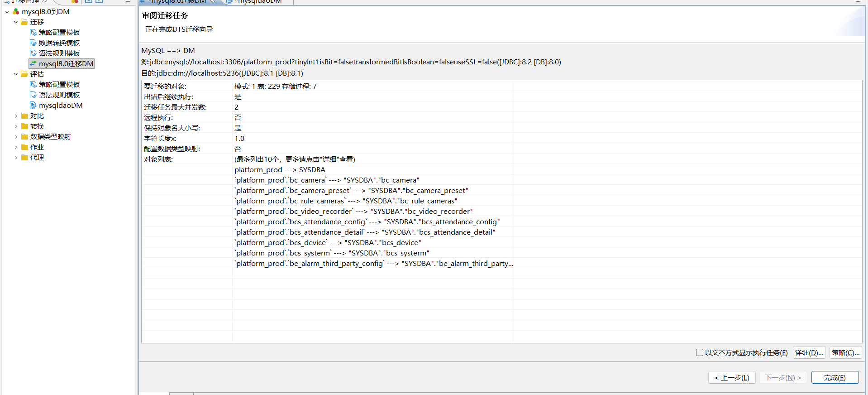
Task: Select the 远程执行 row label
Action: [x=158, y=118]
